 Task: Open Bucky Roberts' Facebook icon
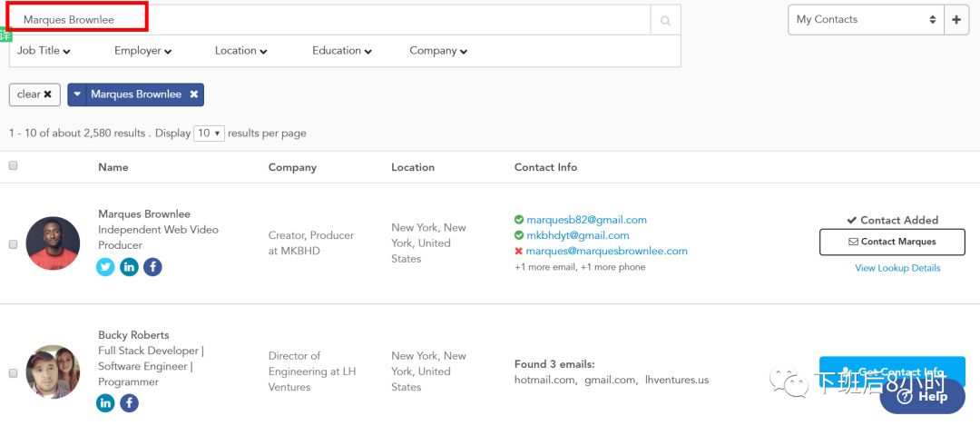click(x=130, y=402)
